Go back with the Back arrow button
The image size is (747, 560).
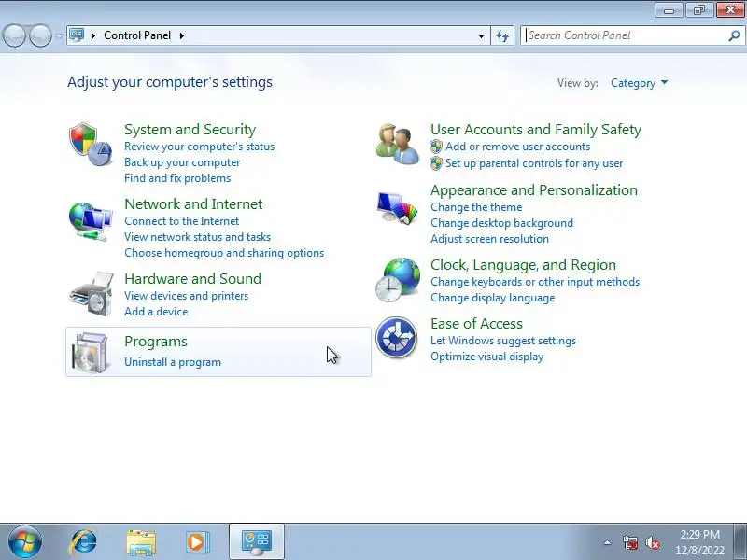tap(15, 35)
